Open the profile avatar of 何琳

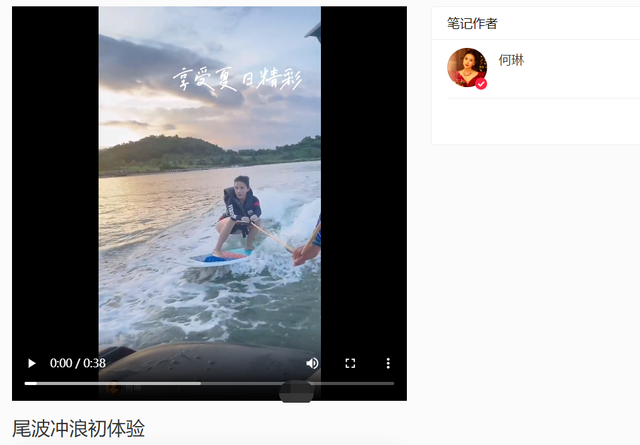pyautogui.click(x=467, y=67)
